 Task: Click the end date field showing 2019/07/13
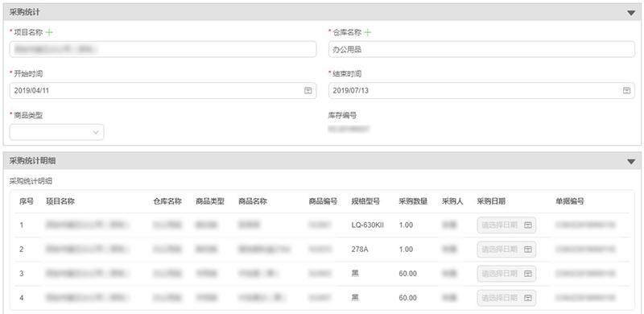point(481,90)
